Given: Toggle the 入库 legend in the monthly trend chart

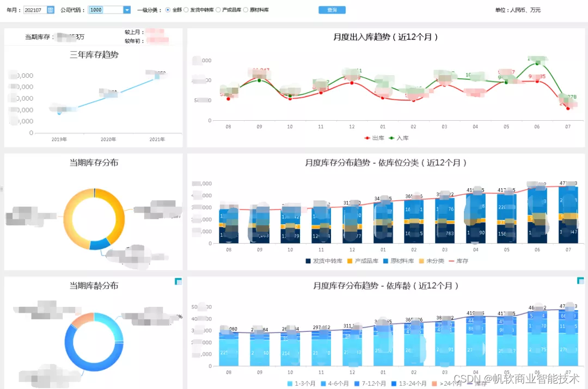Looking at the screenshot, I should pos(399,138).
